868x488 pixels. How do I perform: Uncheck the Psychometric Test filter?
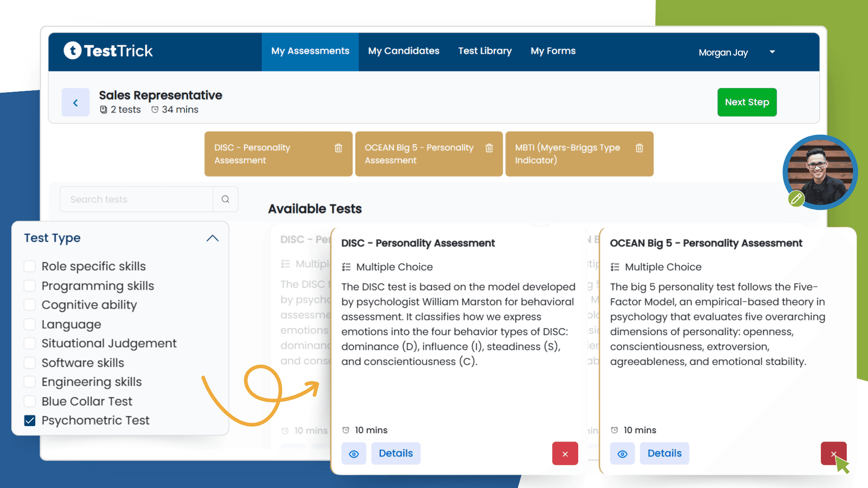(x=29, y=420)
